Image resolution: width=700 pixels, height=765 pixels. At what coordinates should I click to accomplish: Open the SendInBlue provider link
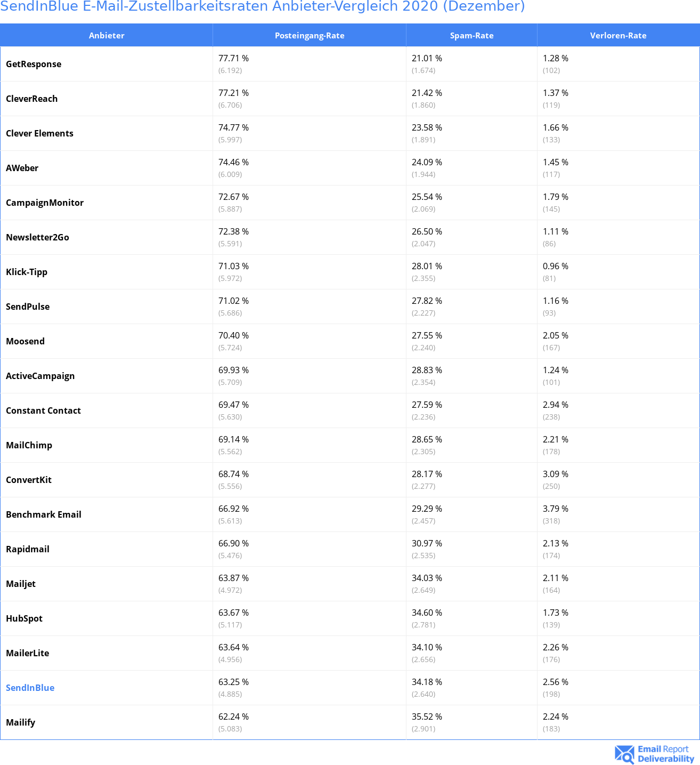point(30,688)
